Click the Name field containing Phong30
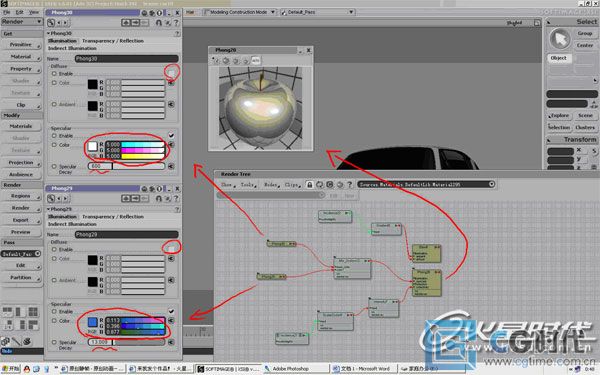The height and width of the screenshot is (375, 600). 127,59
